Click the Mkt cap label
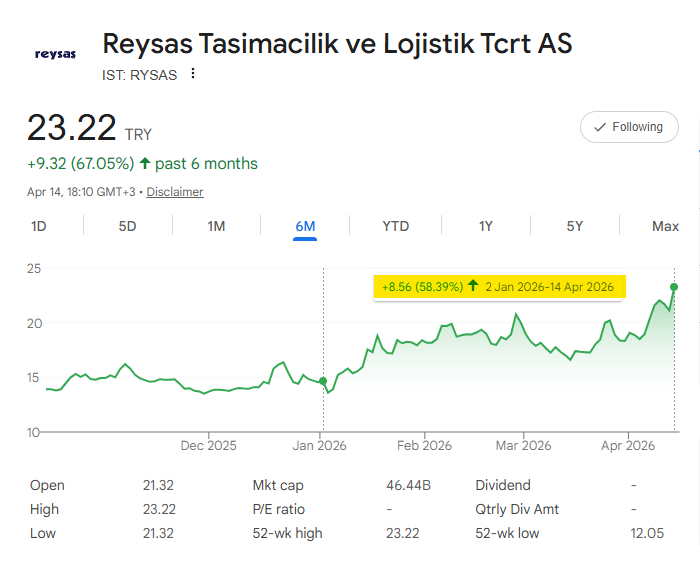Screen dimensions: 700x581 tap(278, 485)
